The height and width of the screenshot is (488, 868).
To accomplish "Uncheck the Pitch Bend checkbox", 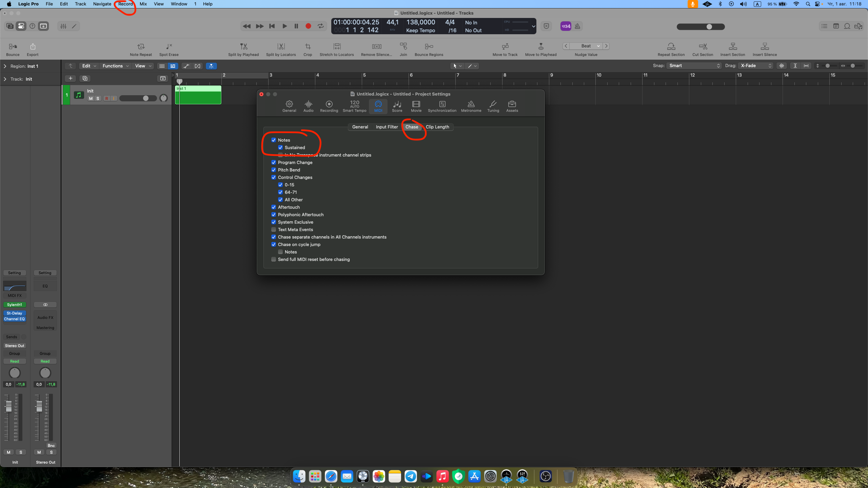I will [274, 170].
